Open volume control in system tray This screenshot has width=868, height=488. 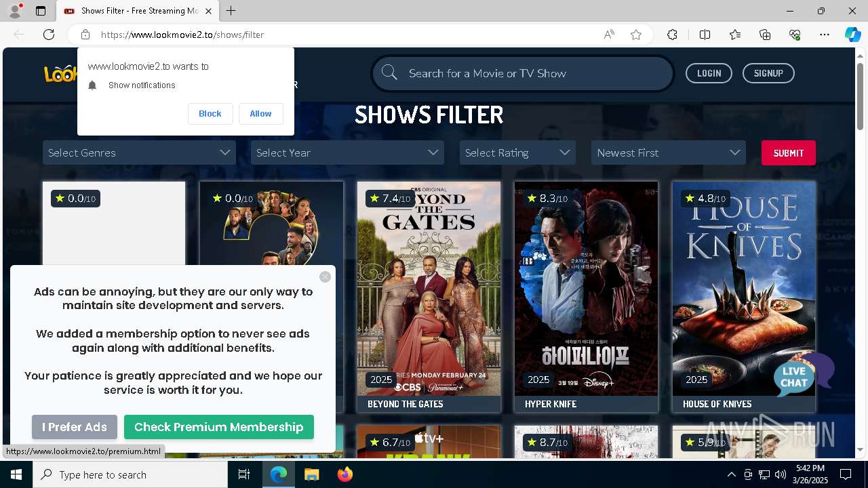pyautogui.click(x=780, y=474)
